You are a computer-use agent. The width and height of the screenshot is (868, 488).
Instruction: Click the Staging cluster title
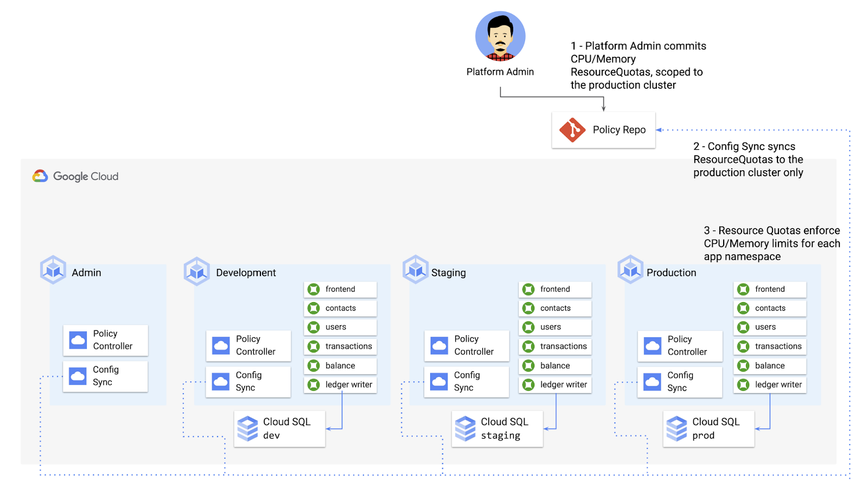coord(448,273)
